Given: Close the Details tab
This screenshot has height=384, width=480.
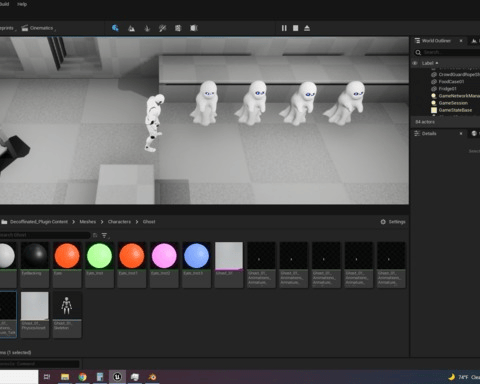Looking at the screenshot, I should (x=461, y=134).
